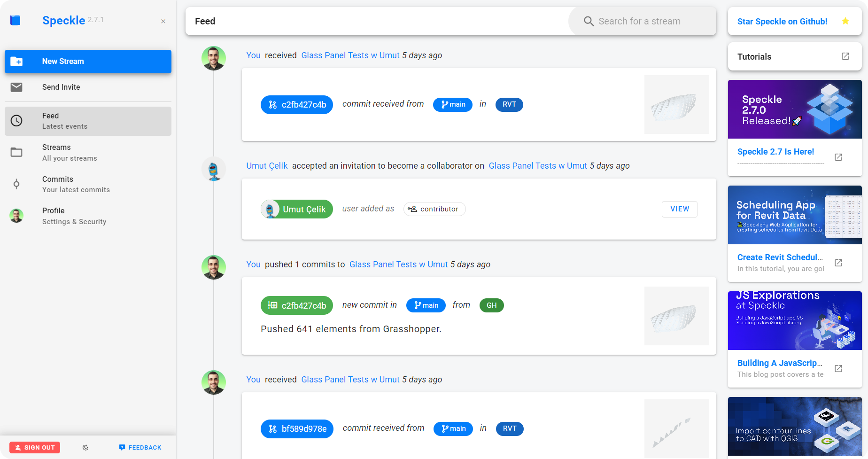Open Tutorials external link icon
868x459 pixels.
[845, 56]
